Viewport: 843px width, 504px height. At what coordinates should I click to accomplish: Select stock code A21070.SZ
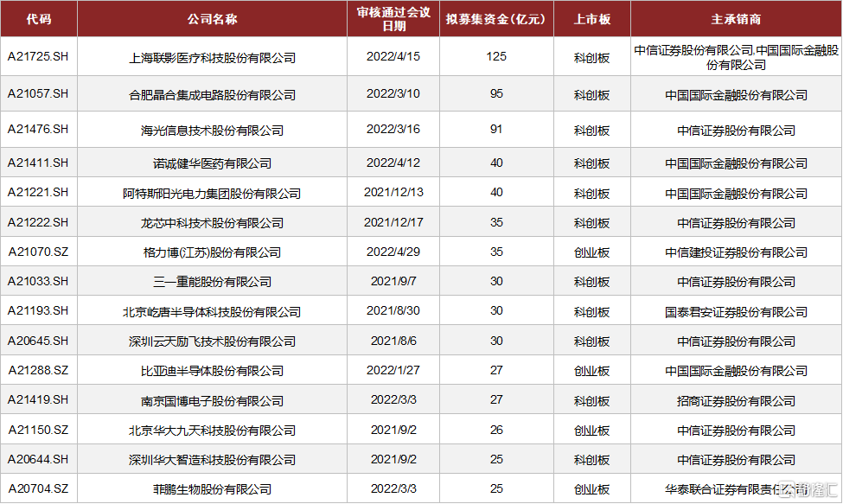[x=38, y=252]
